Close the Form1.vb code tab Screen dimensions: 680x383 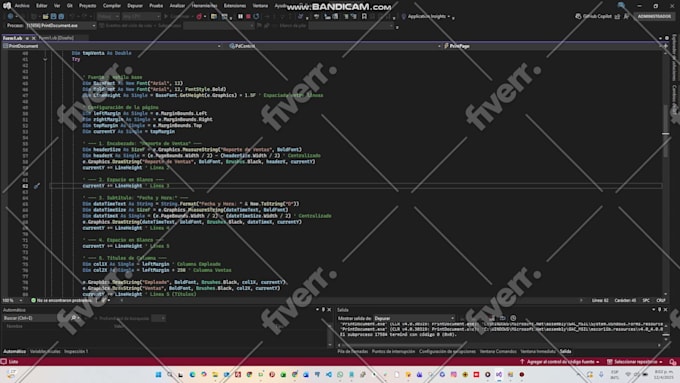pyautogui.click(x=33, y=38)
